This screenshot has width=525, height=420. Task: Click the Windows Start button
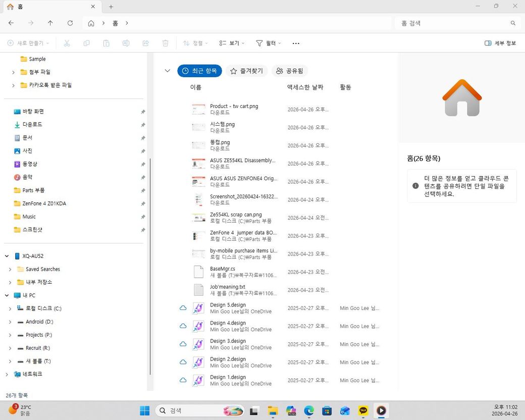(145, 410)
